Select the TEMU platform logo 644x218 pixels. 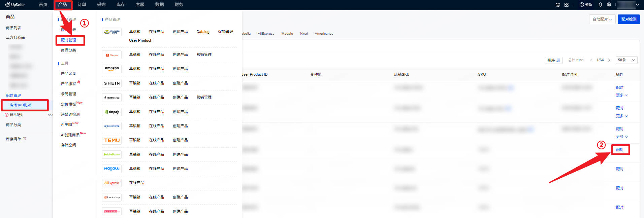click(x=112, y=140)
